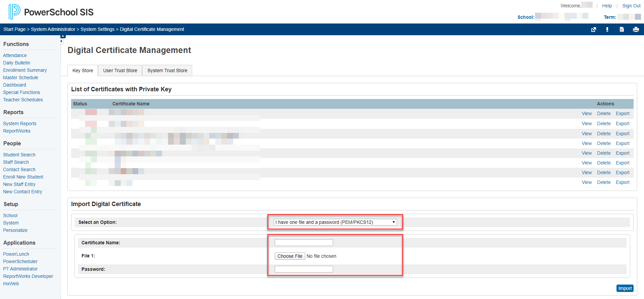644x299 pixels.
Task: Open ReportWorks link under Reports
Action: (16, 131)
